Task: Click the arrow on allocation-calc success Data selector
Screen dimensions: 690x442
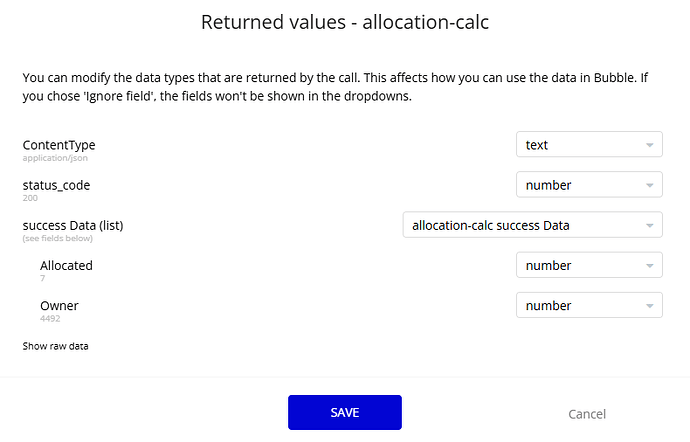Action: coord(649,225)
